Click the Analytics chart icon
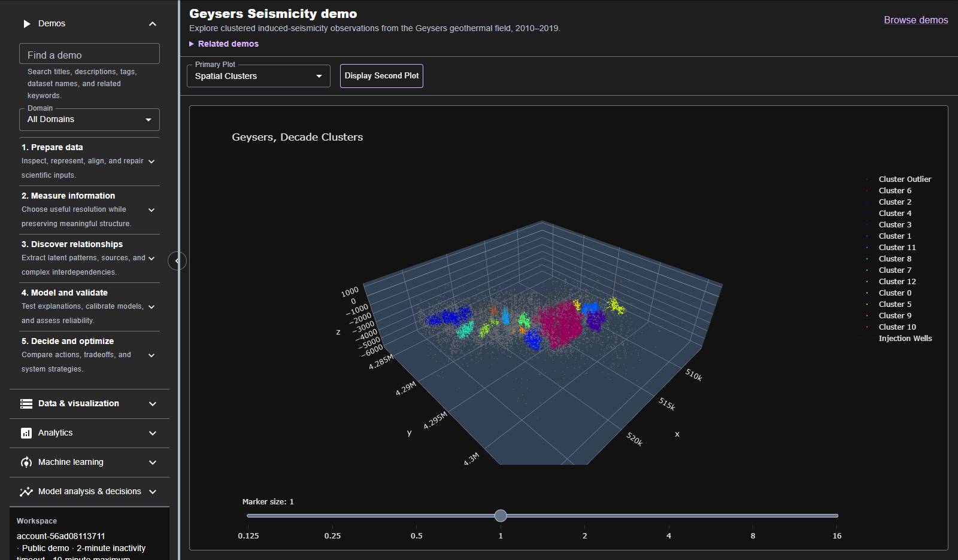 coord(26,433)
